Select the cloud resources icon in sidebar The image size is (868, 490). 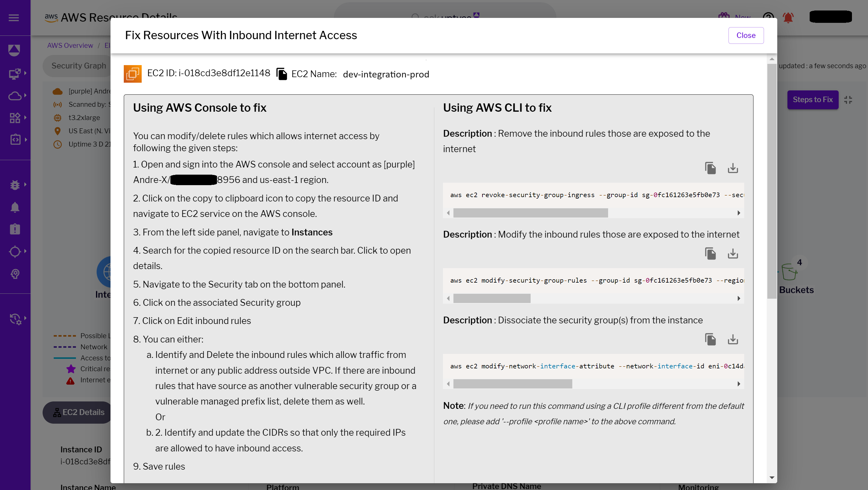(15, 96)
